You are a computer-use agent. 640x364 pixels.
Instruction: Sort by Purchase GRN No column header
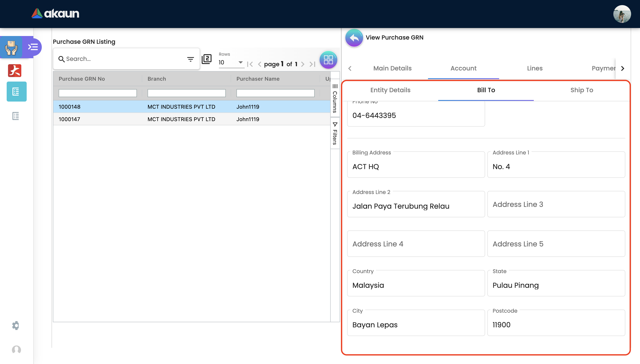pos(82,79)
